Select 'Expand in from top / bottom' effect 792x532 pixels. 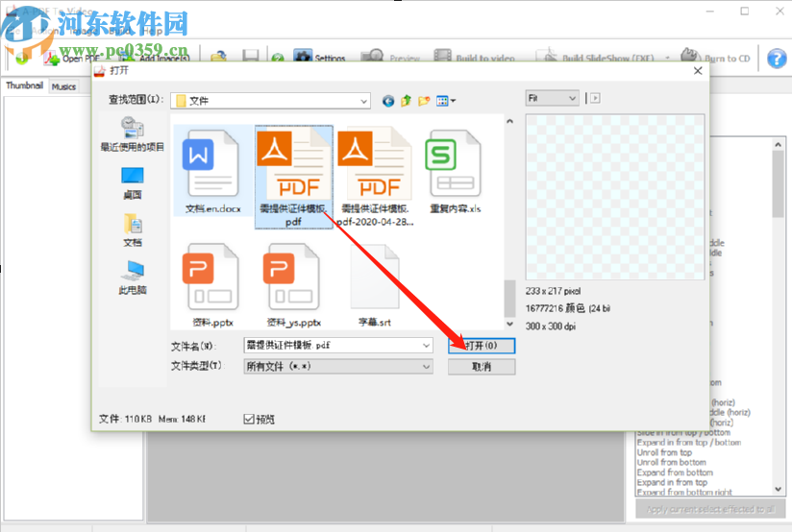click(x=688, y=442)
